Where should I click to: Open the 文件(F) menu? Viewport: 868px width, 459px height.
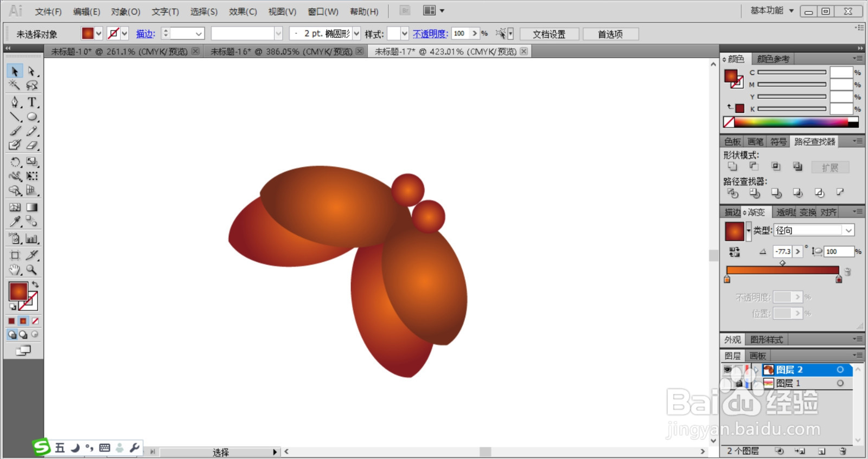pos(48,11)
